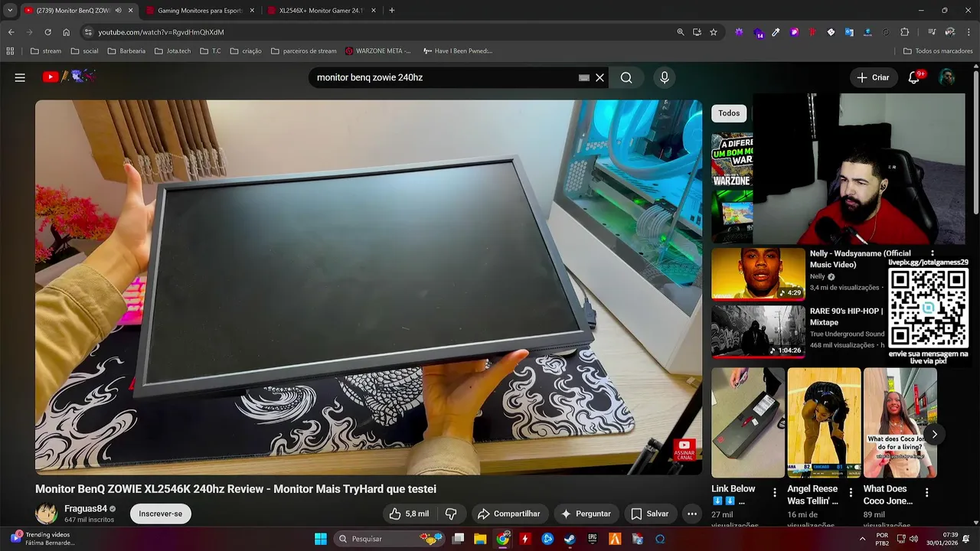Open the YouTube guide hamburger menu

coord(20,77)
